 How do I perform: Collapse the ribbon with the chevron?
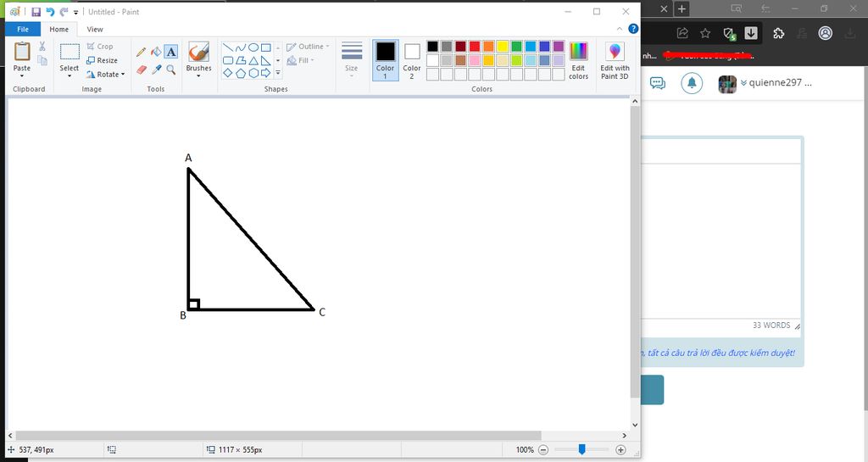pos(620,29)
